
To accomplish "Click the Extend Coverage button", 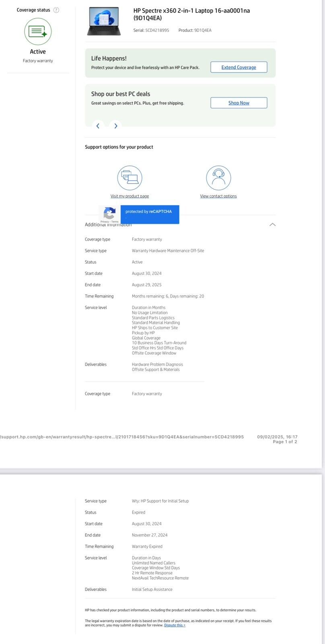I will click(239, 67).
